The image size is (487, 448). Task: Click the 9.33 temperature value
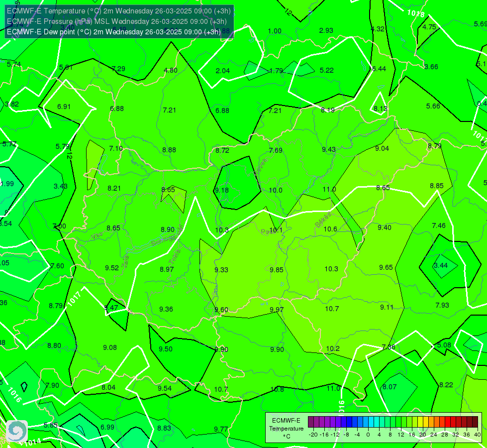[221, 270]
